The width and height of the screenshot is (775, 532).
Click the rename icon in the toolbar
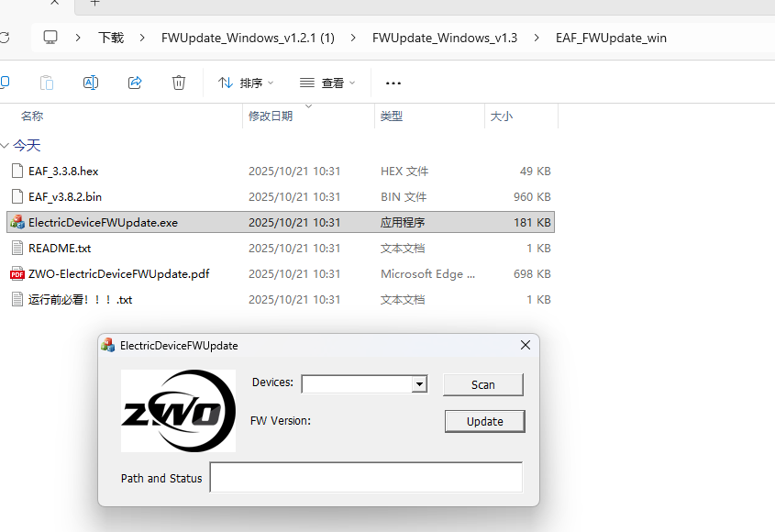[91, 83]
